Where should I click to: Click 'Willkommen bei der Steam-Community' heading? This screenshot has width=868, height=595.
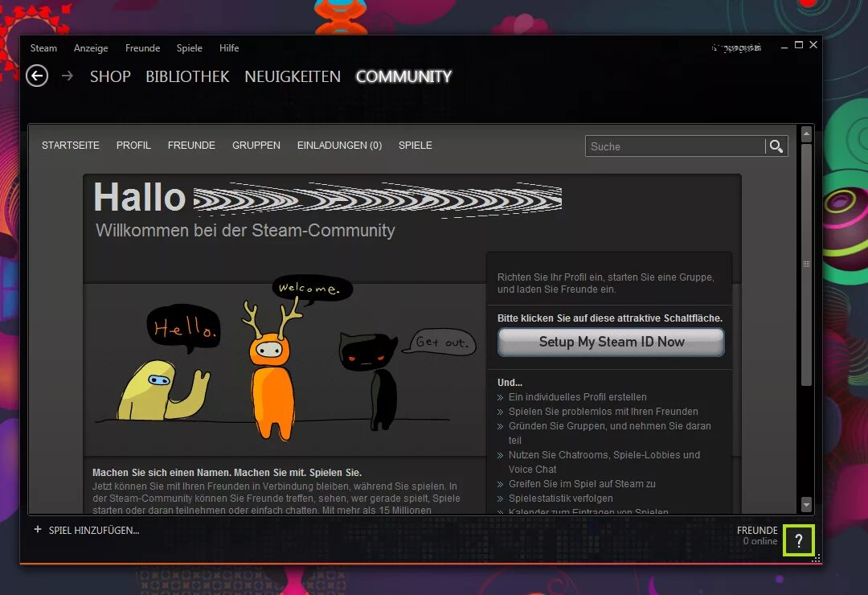[x=245, y=231]
